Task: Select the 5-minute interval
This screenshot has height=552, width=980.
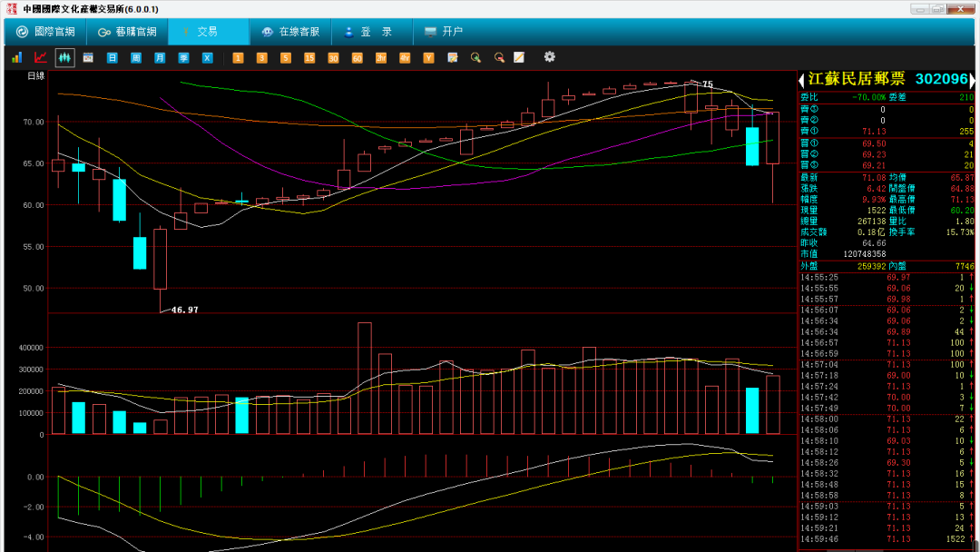Action: tap(285, 57)
